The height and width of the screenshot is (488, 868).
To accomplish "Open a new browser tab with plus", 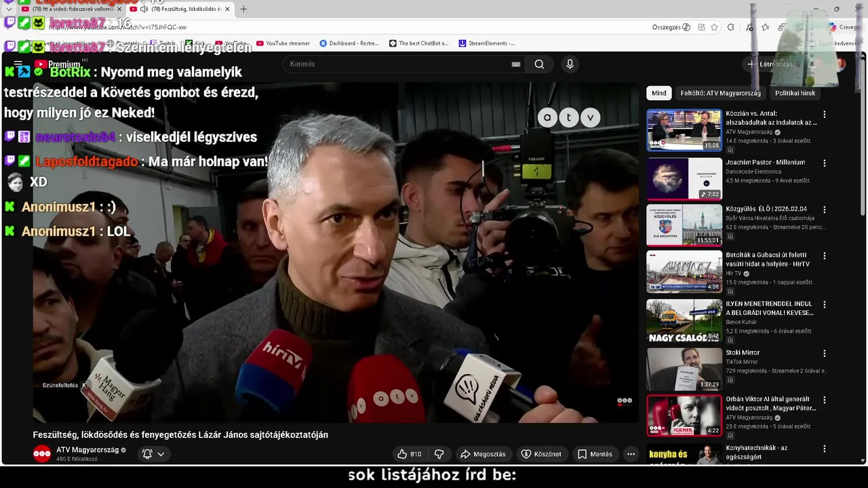I will click(243, 9).
